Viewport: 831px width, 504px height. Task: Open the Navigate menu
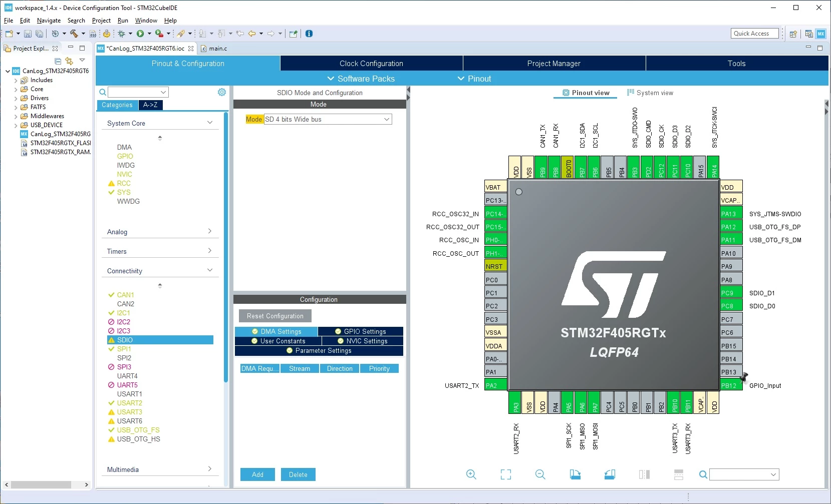(x=49, y=21)
